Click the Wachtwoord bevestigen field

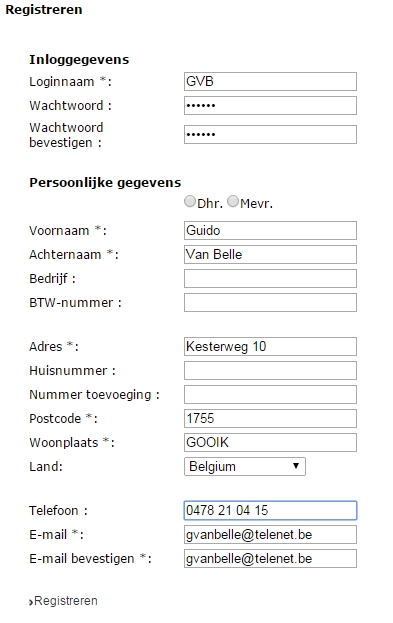click(x=270, y=135)
